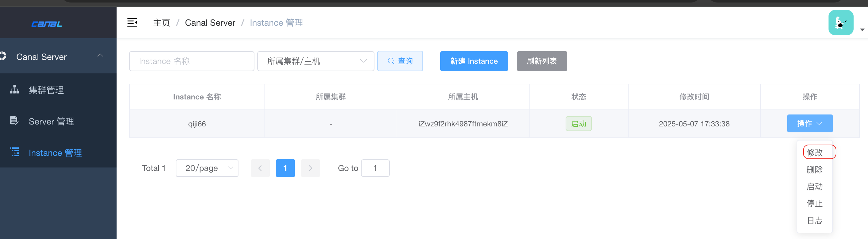868x239 pixels.
Task: Click host iZwz9f2rhk4987ftmekm8iZ cell
Action: 463,124
